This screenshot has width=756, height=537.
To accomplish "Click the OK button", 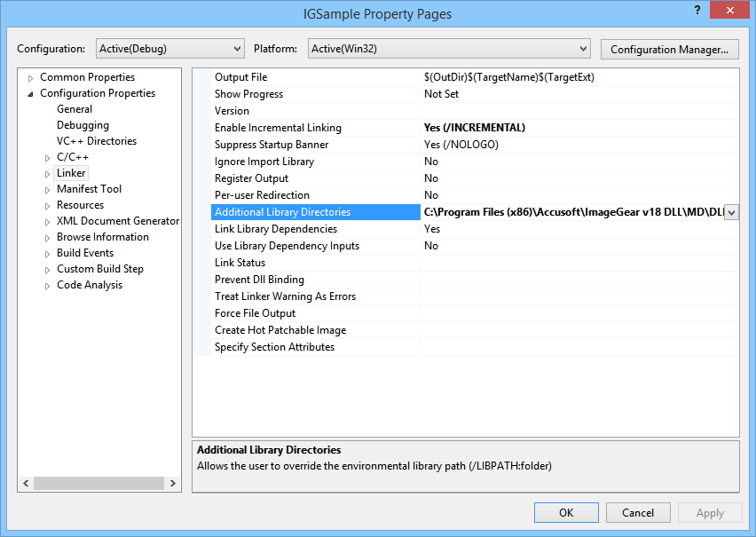I will click(566, 513).
